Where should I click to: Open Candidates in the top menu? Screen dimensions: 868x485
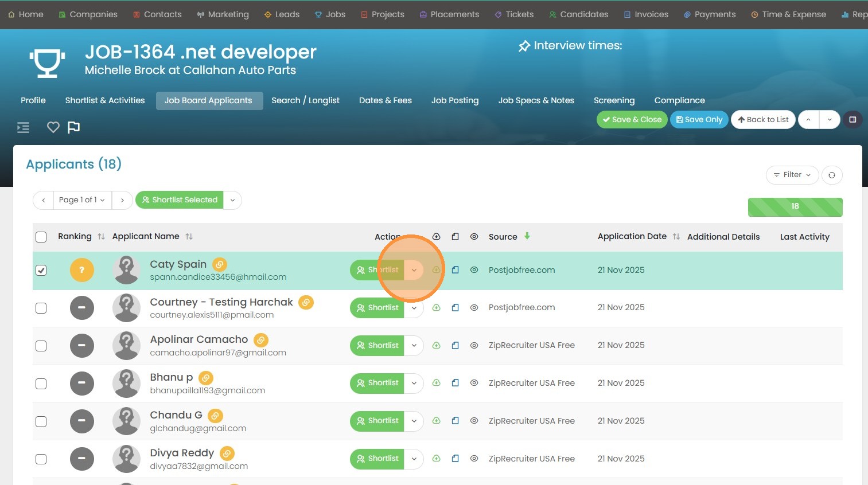(x=578, y=14)
